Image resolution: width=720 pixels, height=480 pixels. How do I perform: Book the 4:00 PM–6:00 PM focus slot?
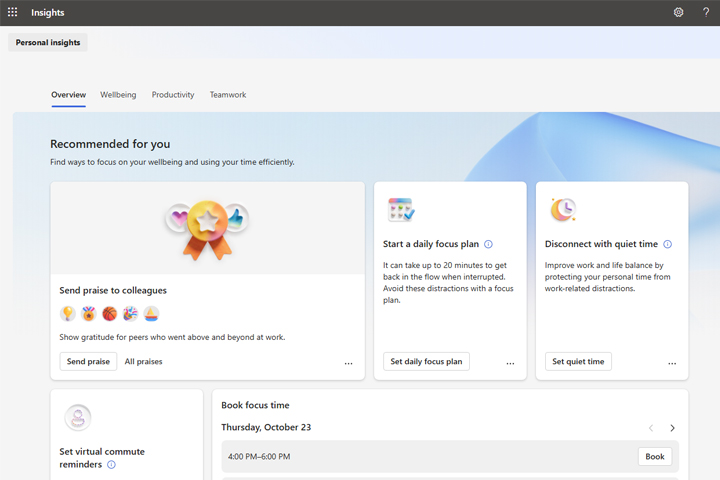654,457
